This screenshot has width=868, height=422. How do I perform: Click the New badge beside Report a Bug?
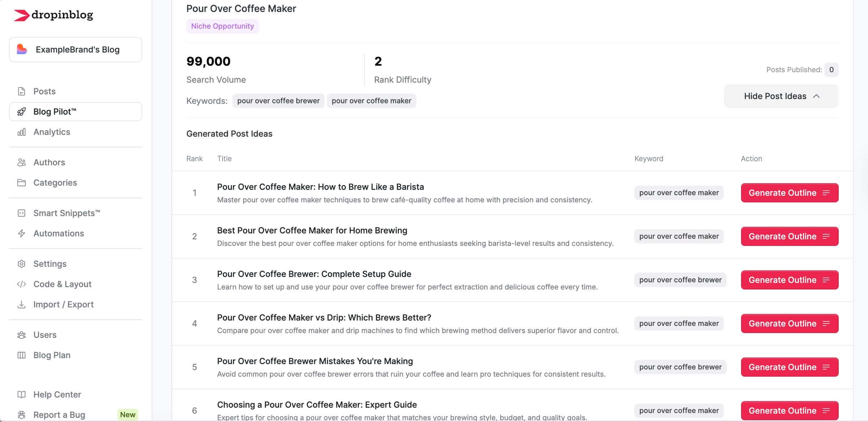point(128,414)
